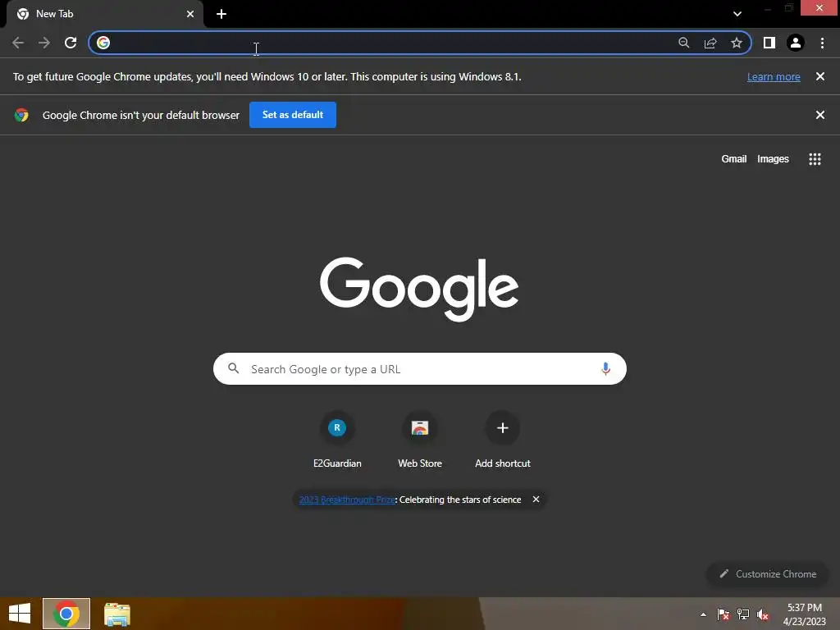The width and height of the screenshot is (840, 630).
Task: Open the E2Guardian shortcut
Action: [x=337, y=440]
